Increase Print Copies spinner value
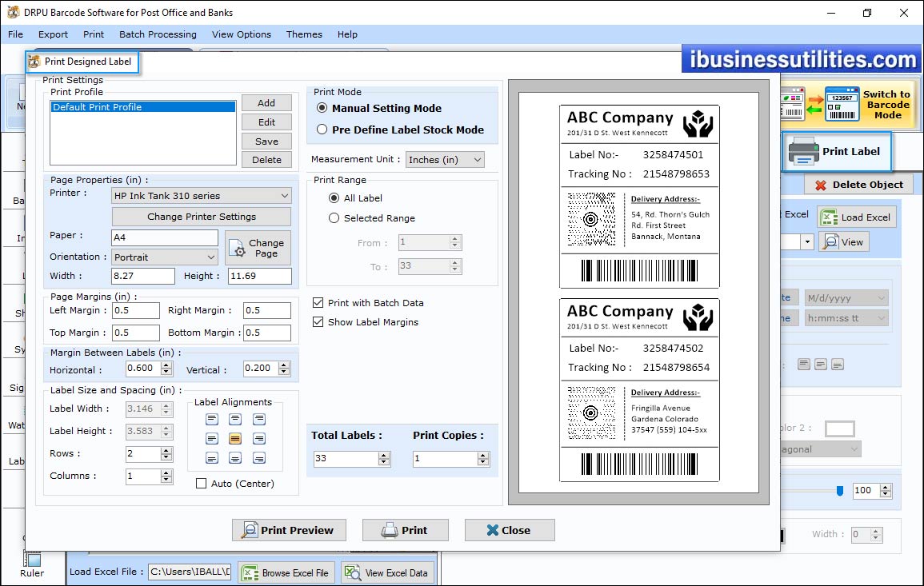The image size is (924, 586). pyautogui.click(x=483, y=455)
